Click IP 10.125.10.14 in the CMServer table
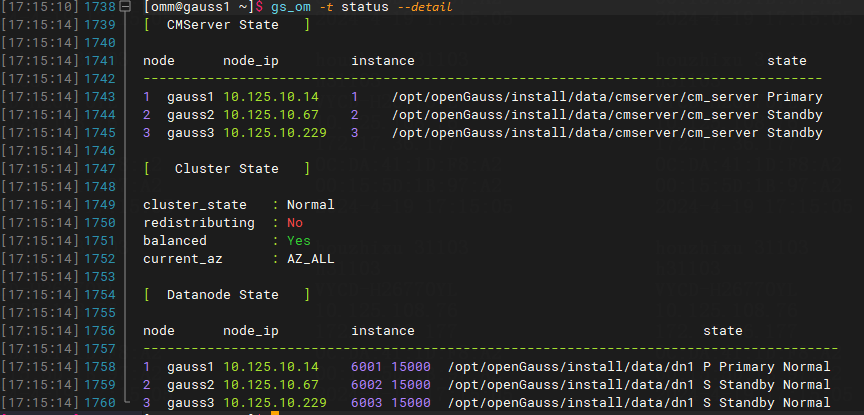The image size is (864, 415). pos(271,97)
